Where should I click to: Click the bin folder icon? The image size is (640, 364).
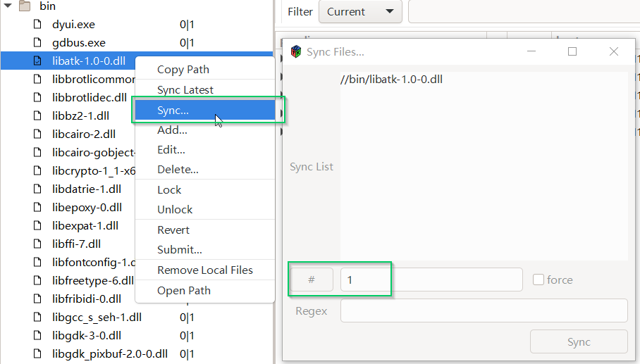[25, 6]
